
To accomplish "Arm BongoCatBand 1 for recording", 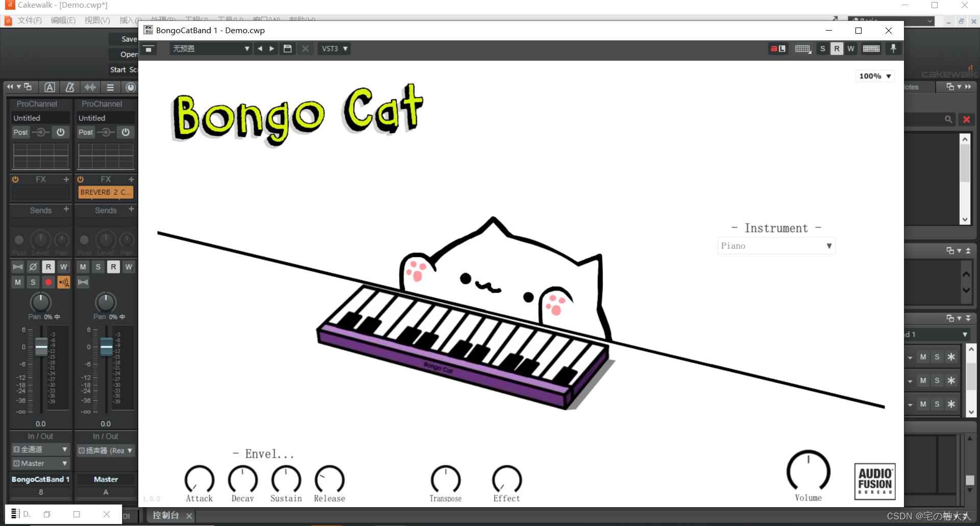I will coord(48,282).
